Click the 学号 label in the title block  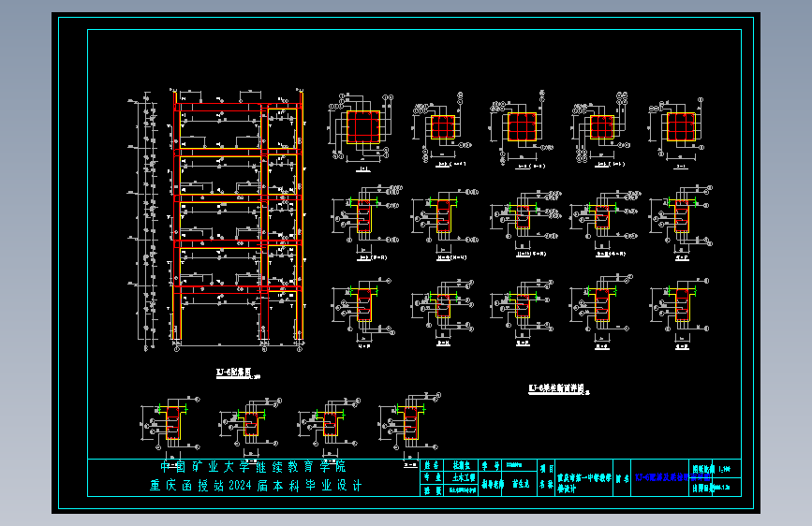[491, 465]
